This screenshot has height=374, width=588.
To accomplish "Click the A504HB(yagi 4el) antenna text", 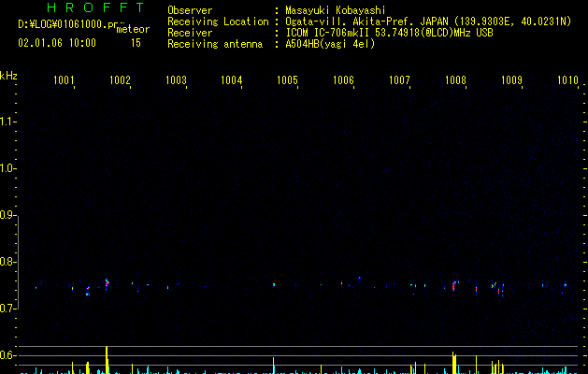I will (330, 44).
